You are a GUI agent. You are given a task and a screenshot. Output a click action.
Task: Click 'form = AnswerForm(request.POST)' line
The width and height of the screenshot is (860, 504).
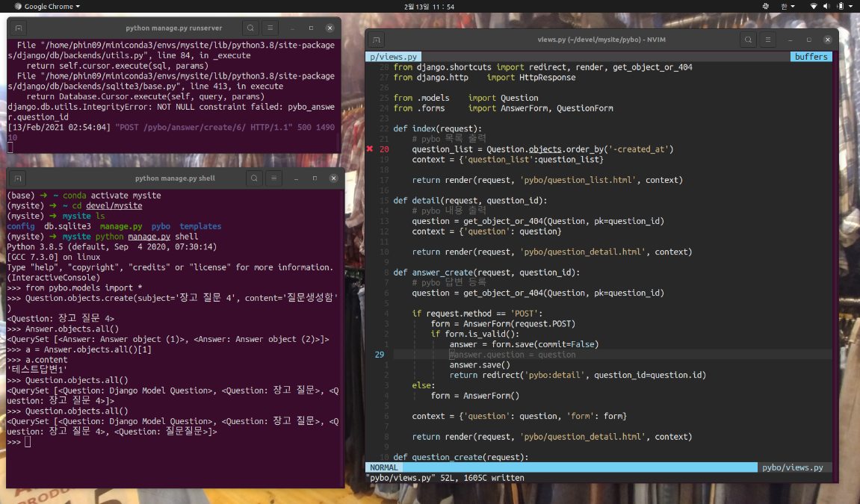[x=503, y=324]
